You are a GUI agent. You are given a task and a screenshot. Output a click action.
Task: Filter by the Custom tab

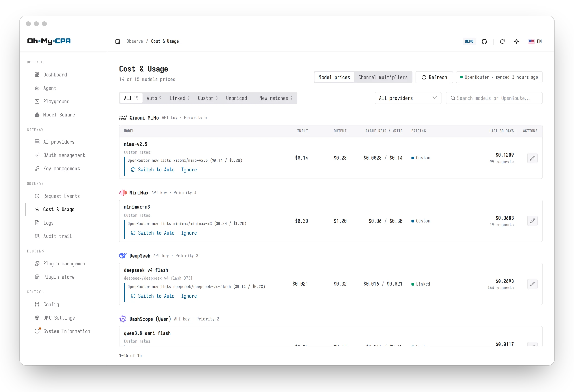coord(208,98)
